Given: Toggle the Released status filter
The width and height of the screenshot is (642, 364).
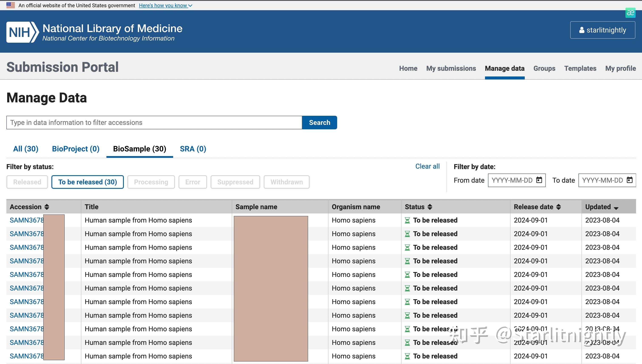Looking at the screenshot, I should 27,182.
